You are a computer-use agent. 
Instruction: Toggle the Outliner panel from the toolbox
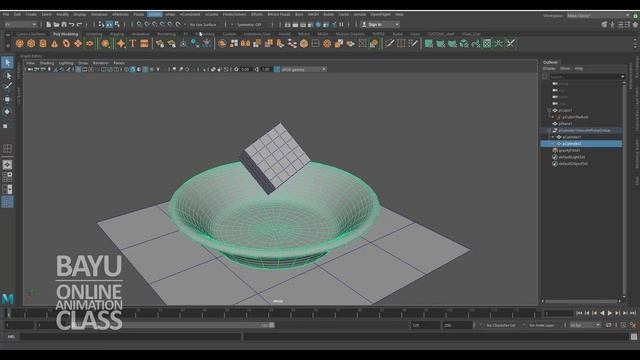(x=7, y=202)
